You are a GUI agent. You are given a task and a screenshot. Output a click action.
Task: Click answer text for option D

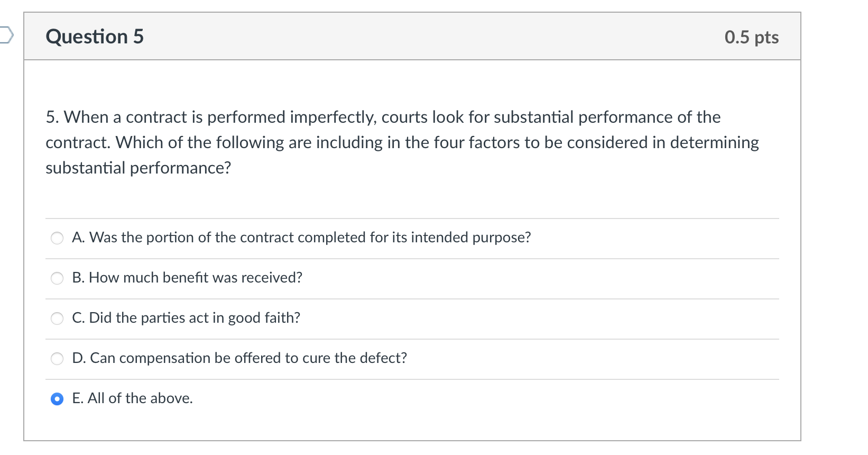pos(239,358)
